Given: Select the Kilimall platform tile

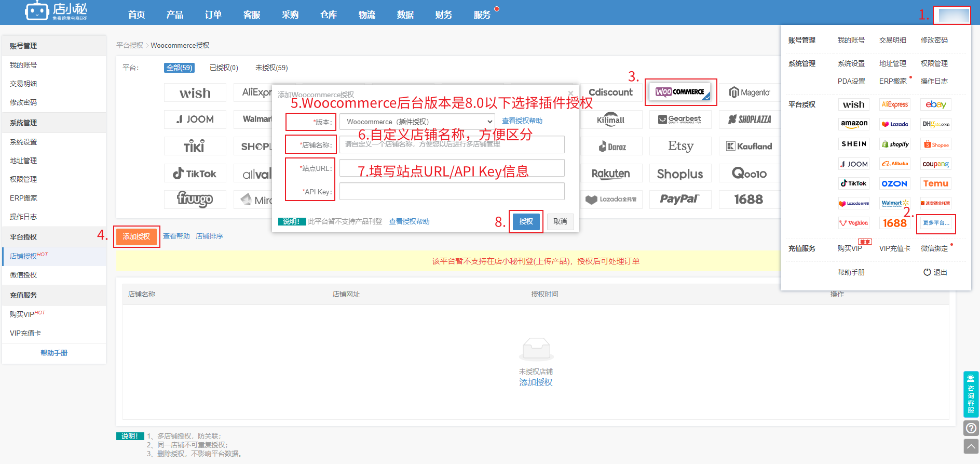Looking at the screenshot, I should click(611, 120).
